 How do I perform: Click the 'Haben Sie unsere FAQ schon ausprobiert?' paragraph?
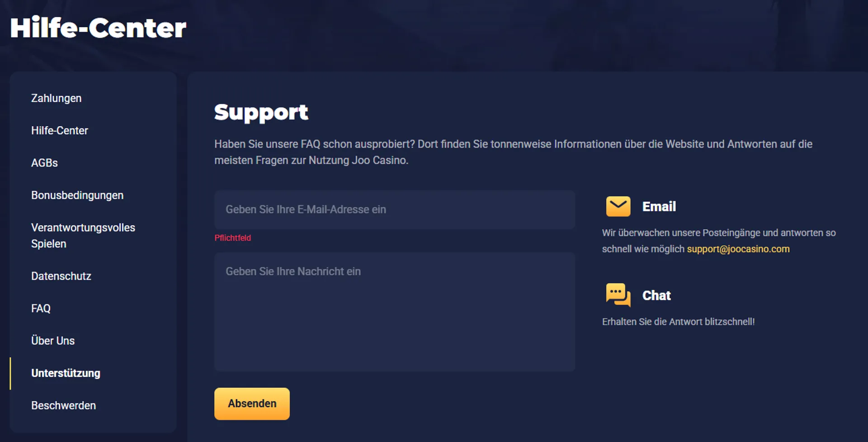tap(513, 152)
